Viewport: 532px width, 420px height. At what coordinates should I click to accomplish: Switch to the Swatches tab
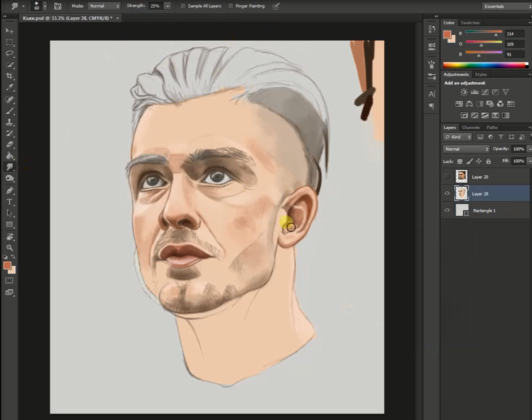[470, 23]
